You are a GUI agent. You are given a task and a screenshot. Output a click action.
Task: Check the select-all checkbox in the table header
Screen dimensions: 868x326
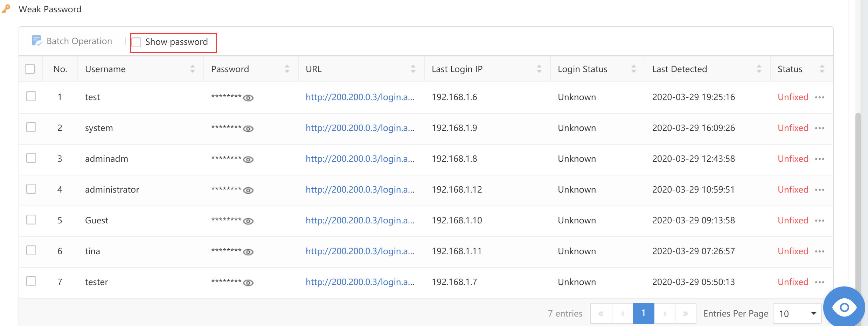pos(30,69)
